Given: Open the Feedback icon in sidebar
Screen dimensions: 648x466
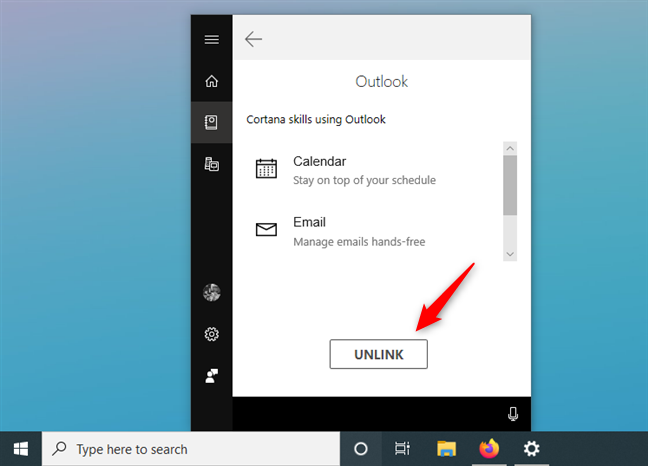Looking at the screenshot, I should pyautogui.click(x=212, y=376).
